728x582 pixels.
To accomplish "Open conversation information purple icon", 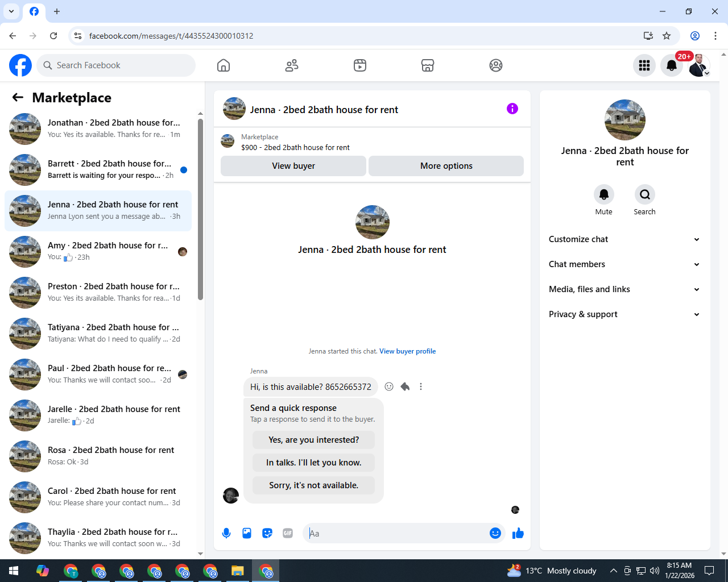I will pos(512,109).
